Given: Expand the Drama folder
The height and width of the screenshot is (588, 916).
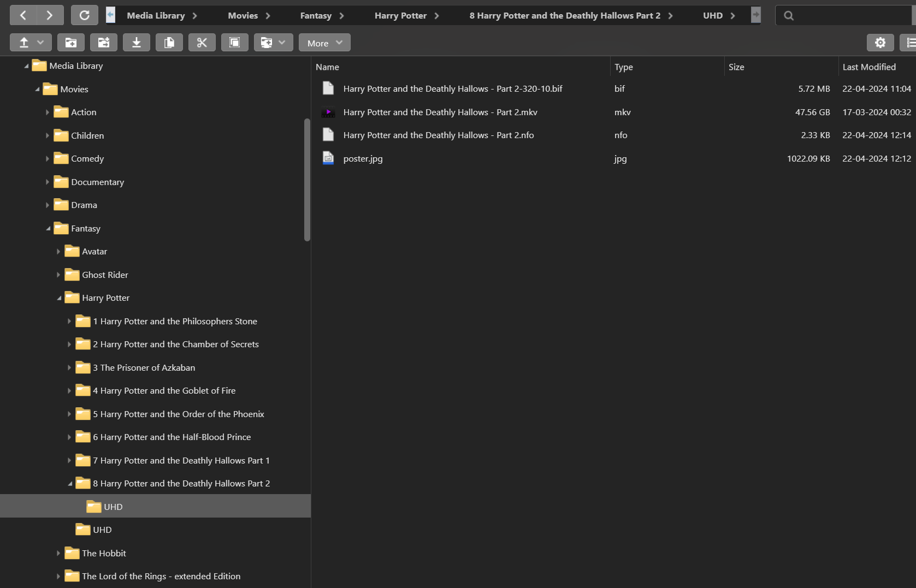Looking at the screenshot, I should (48, 205).
